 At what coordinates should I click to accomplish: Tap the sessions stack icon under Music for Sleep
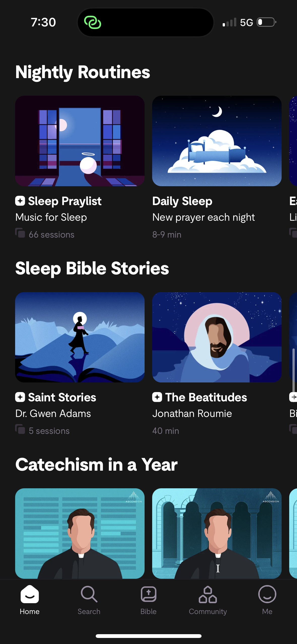coord(20,233)
